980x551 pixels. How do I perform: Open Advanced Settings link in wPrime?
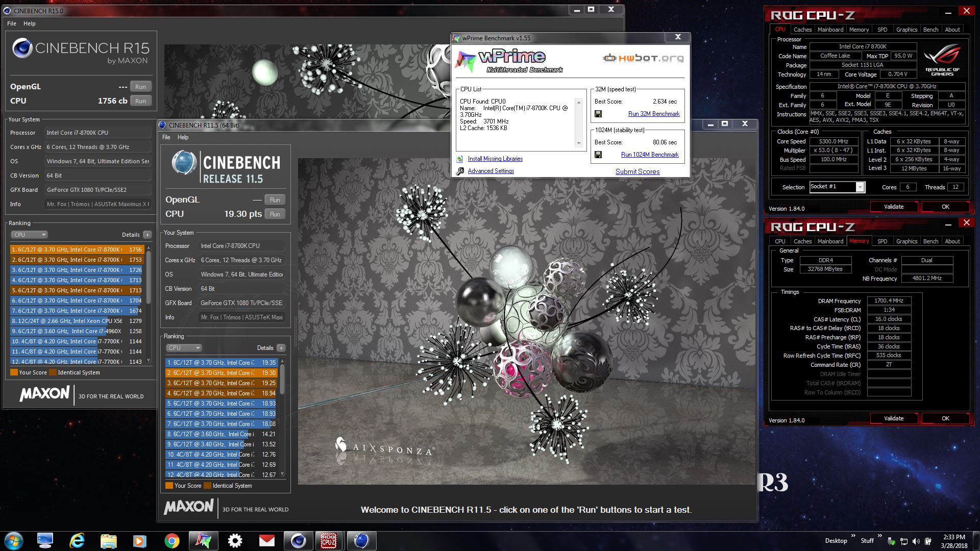(491, 171)
